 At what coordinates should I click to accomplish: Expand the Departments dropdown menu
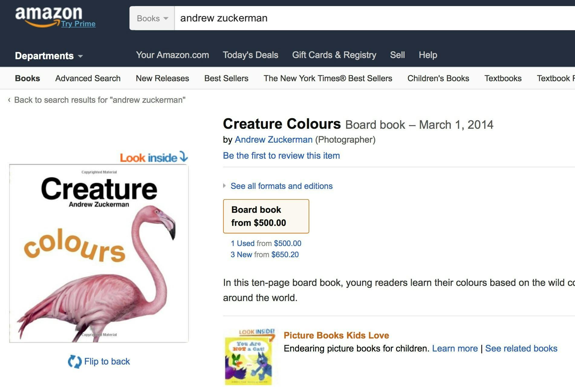tap(49, 56)
